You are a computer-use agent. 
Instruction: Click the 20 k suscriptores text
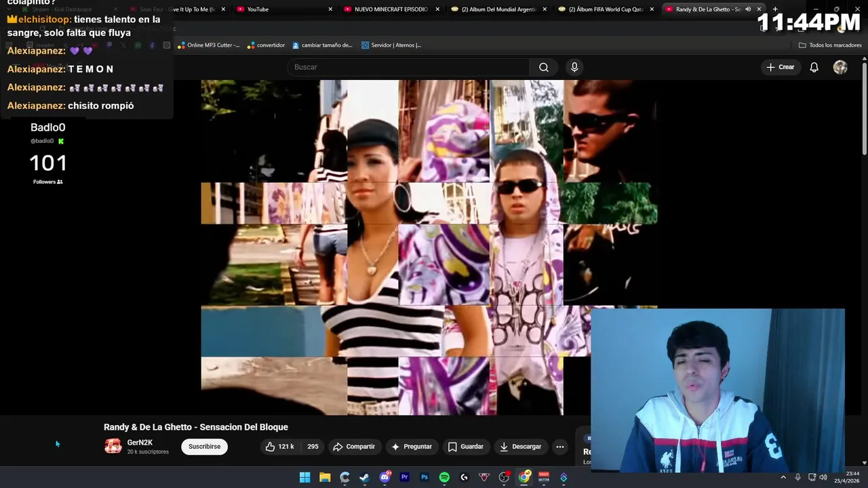pyautogui.click(x=148, y=452)
